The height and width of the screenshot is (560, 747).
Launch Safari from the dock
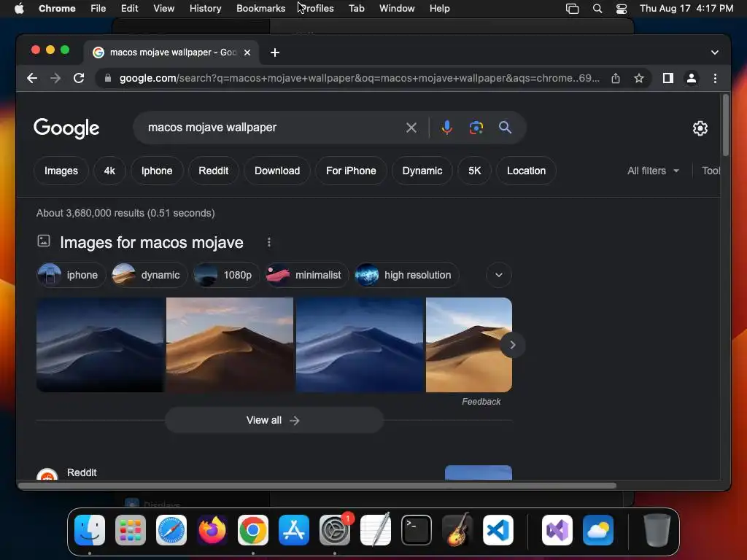coord(171,530)
